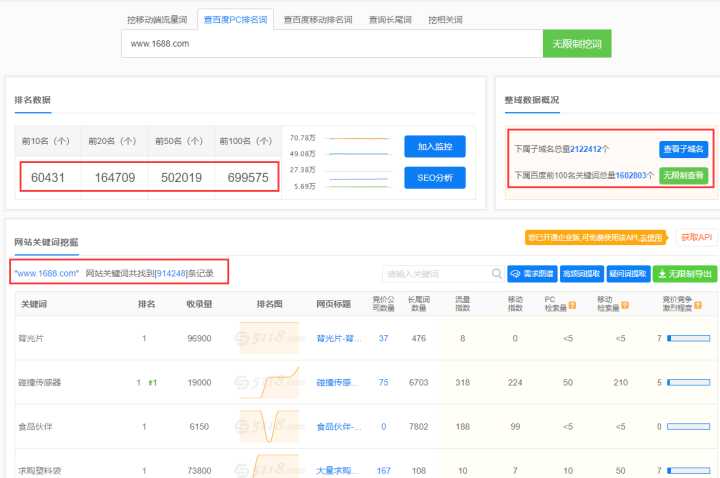This screenshot has height=478, width=720.
Task: Click keyword 食品伙伴 in the table
Action: [35, 427]
